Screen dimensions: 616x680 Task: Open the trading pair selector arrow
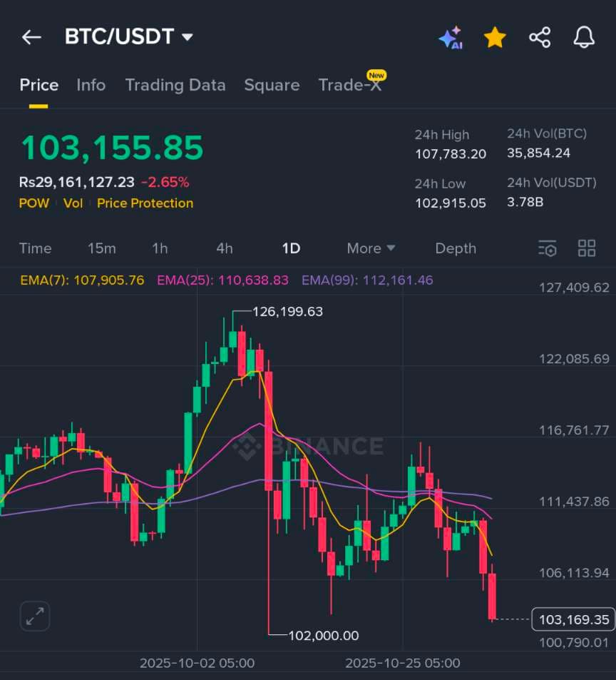pos(187,36)
